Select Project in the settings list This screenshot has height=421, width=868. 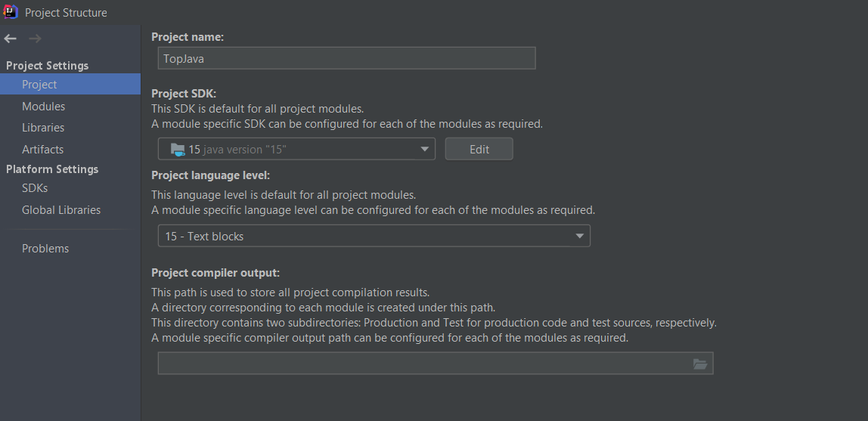pyautogui.click(x=39, y=85)
